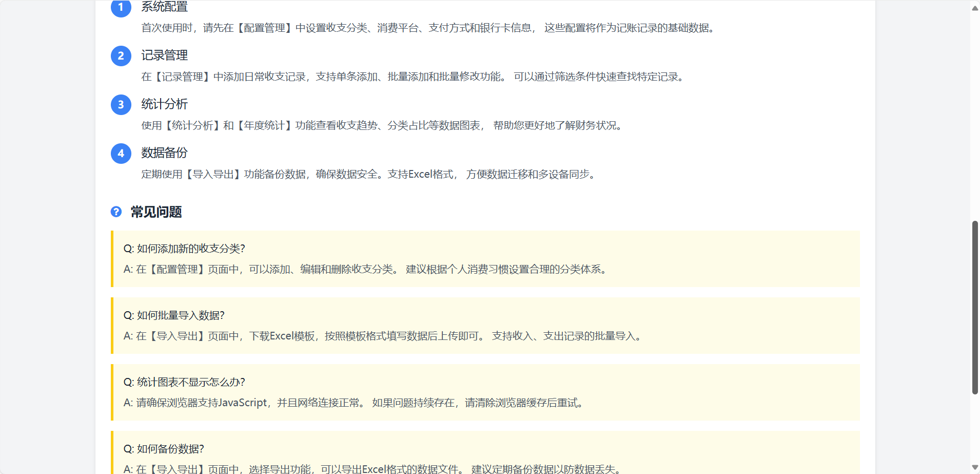The image size is (980, 474).
Task: Click the vertical scrollbar thumb
Action: click(975, 307)
